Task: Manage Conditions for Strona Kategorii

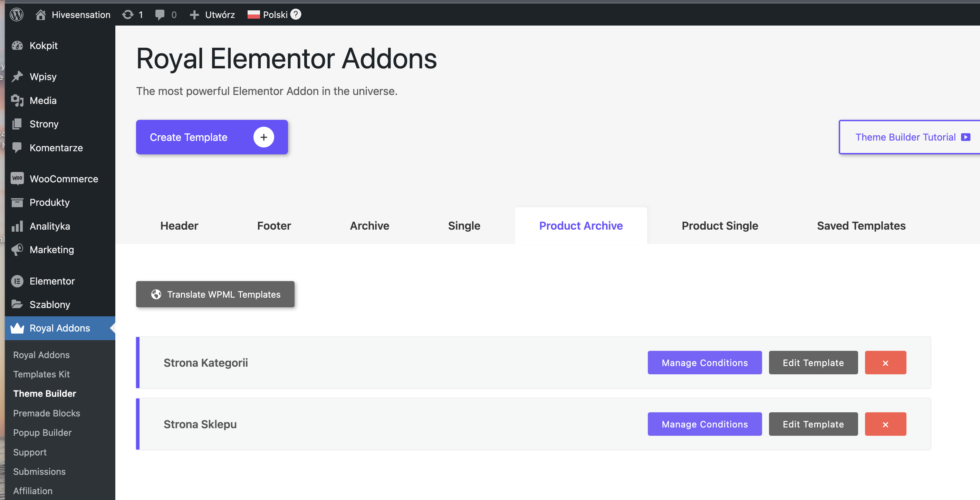Action: click(x=704, y=363)
